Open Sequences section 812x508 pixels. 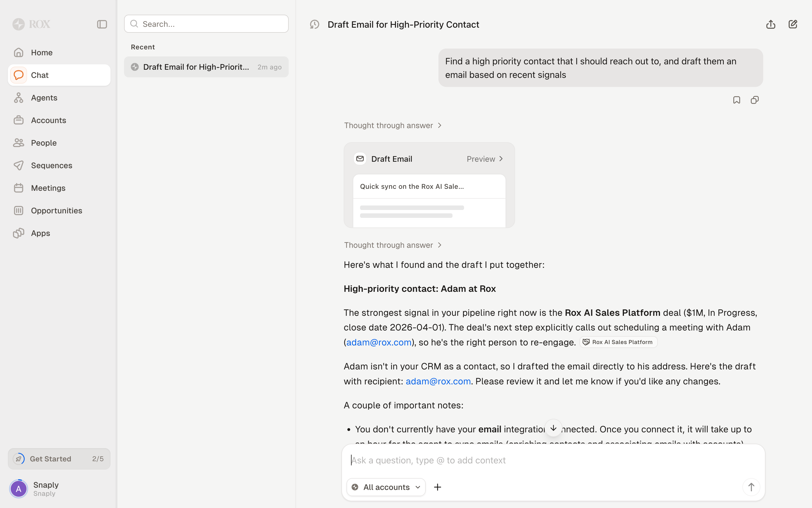59,165
